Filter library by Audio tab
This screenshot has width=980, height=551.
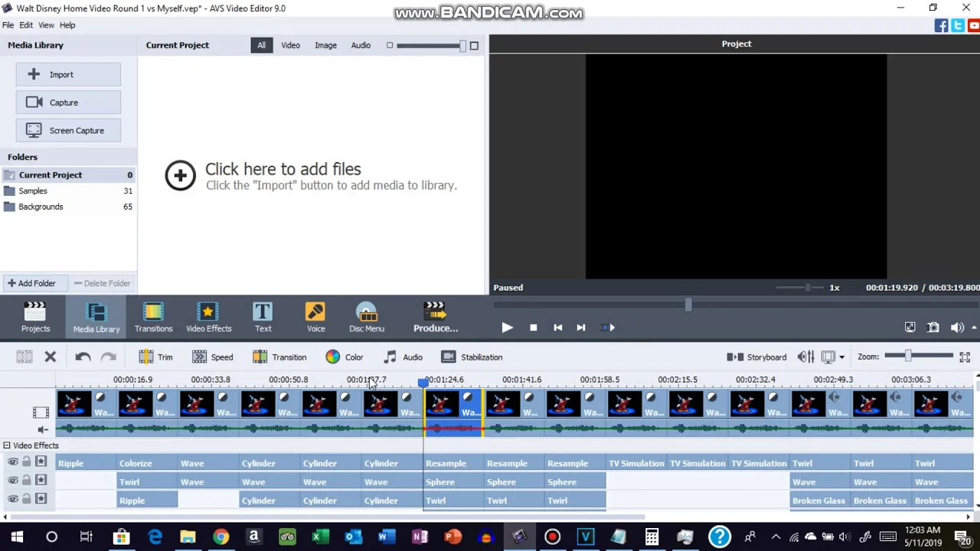[x=361, y=45]
